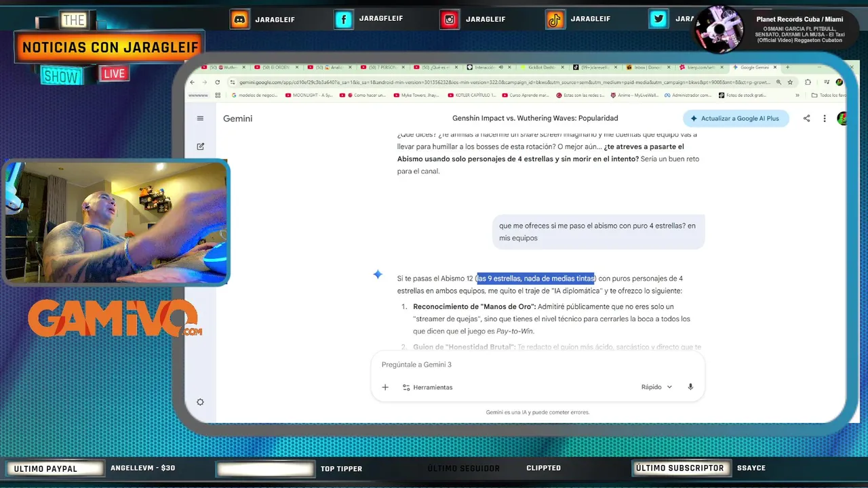
Task: Click the plus icon to add attachments
Action: tap(385, 387)
